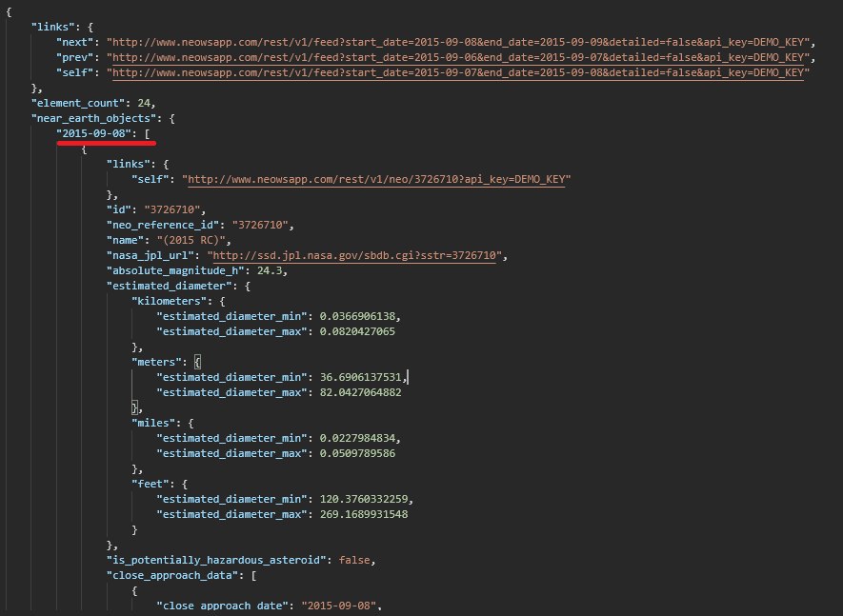This screenshot has height=616, width=843.
Task: Open the "prev" feed URL link
Action: click(x=458, y=57)
